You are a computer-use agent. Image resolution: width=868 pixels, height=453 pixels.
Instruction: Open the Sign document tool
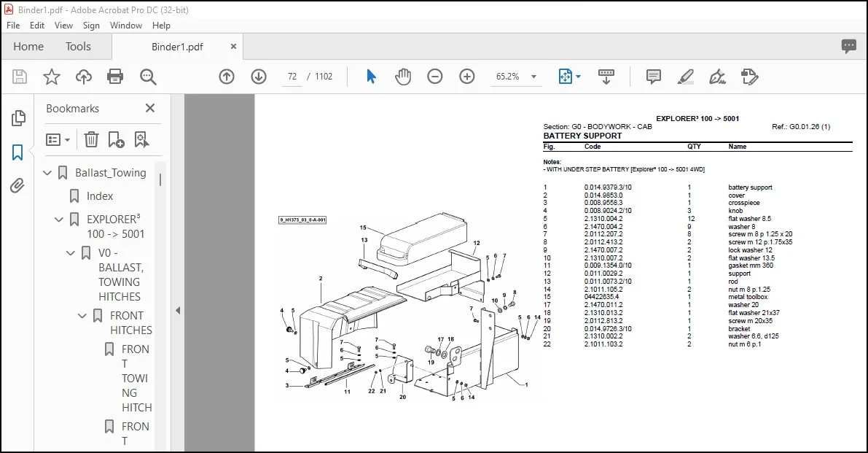coord(717,77)
